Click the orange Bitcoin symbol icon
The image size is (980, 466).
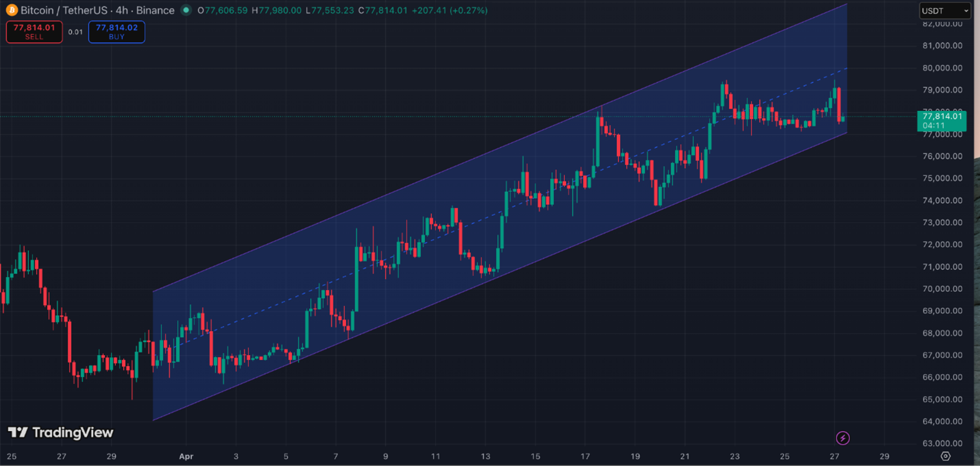tap(12, 10)
